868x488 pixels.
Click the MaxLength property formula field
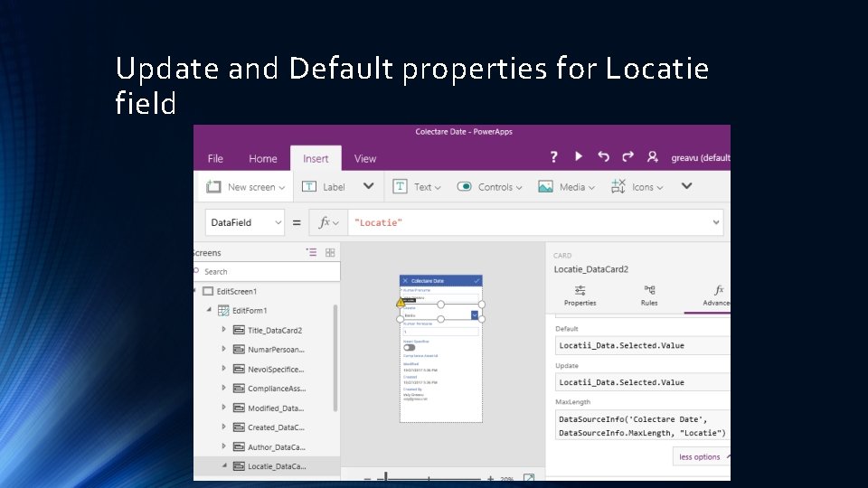642,426
